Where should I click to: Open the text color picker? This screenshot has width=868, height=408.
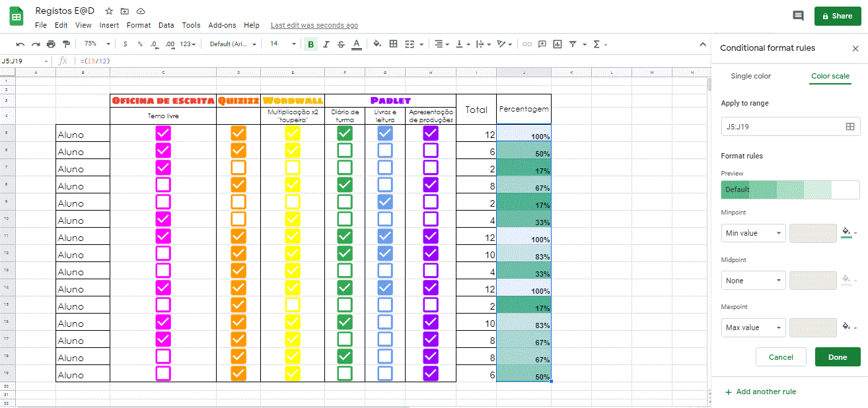[x=357, y=44]
